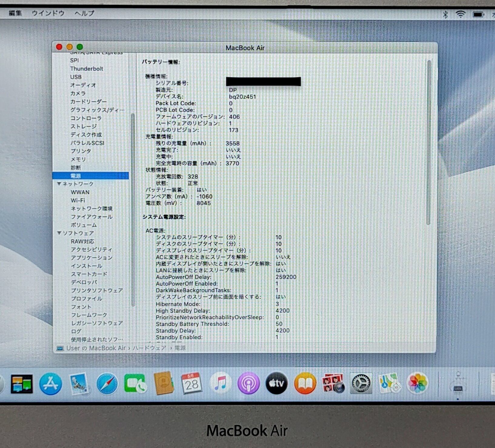The image size is (495, 448).
Task: Open Podcasts from the Dock
Action: pyautogui.click(x=248, y=383)
